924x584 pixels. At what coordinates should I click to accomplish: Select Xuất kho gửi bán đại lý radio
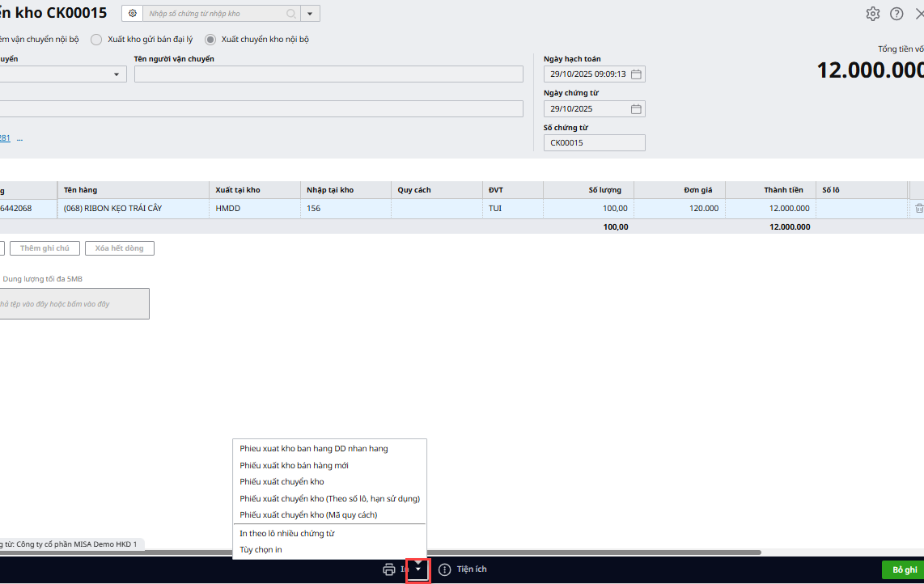coord(96,40)
